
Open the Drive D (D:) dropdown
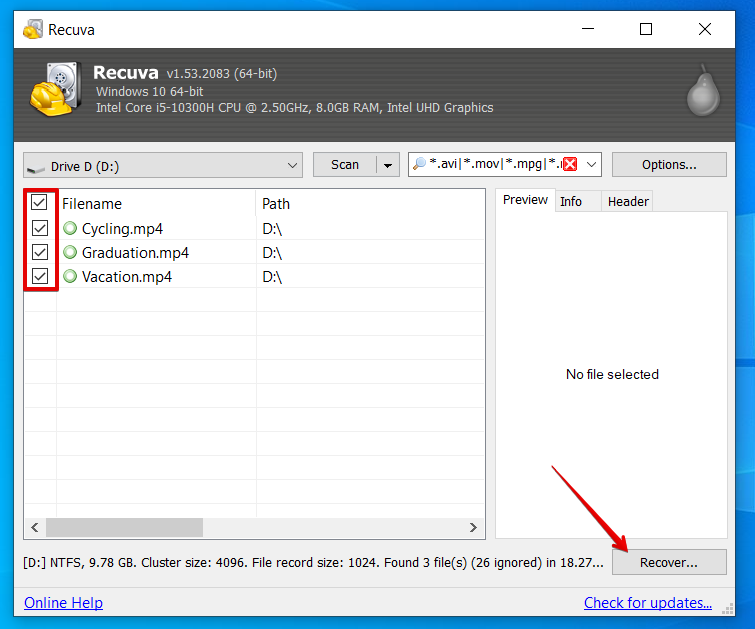(x=292, y=166)
